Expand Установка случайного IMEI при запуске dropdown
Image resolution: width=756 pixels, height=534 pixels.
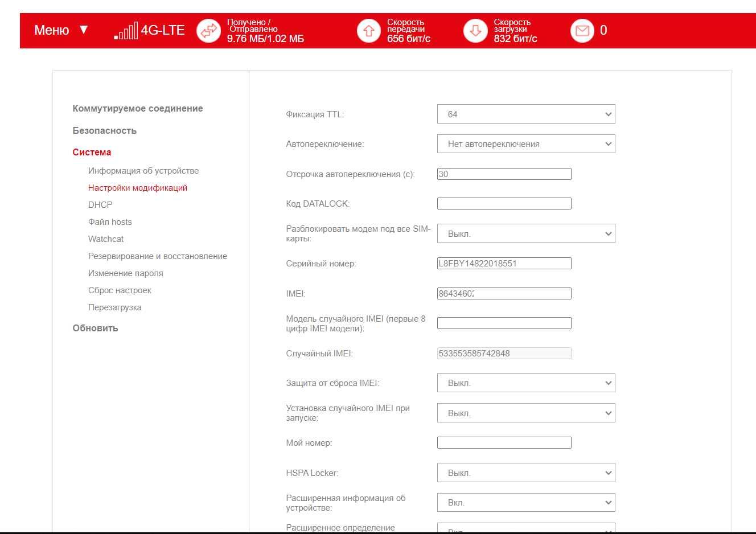coord(526,413)
